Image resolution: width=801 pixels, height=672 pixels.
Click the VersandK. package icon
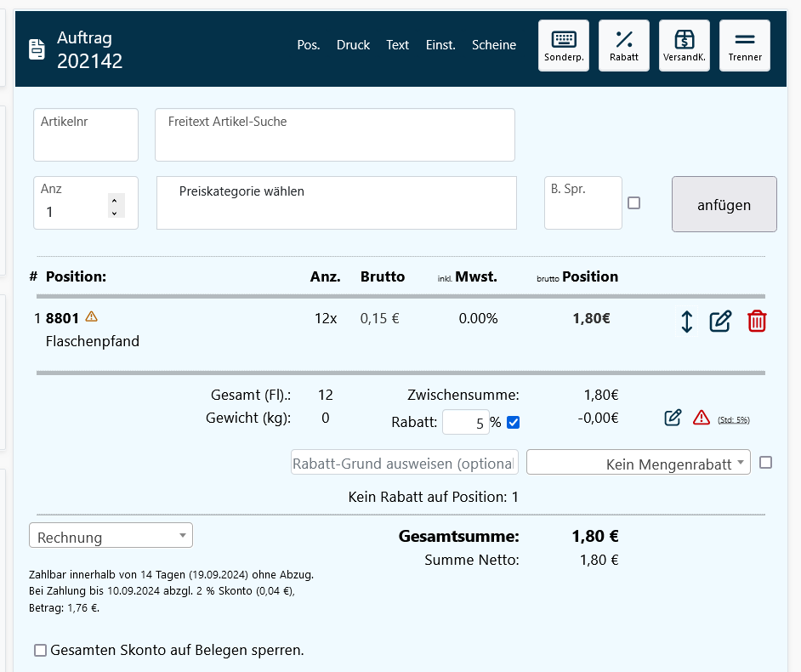click(x=685, y=45)
